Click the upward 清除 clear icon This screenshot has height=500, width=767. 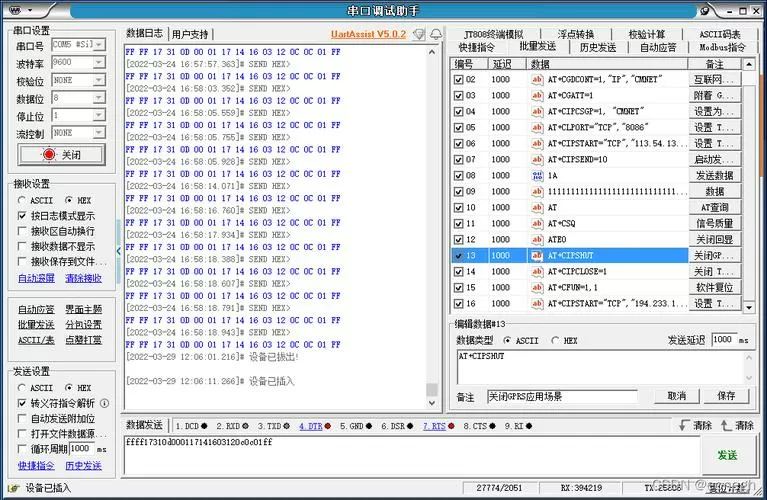[726, 425]
